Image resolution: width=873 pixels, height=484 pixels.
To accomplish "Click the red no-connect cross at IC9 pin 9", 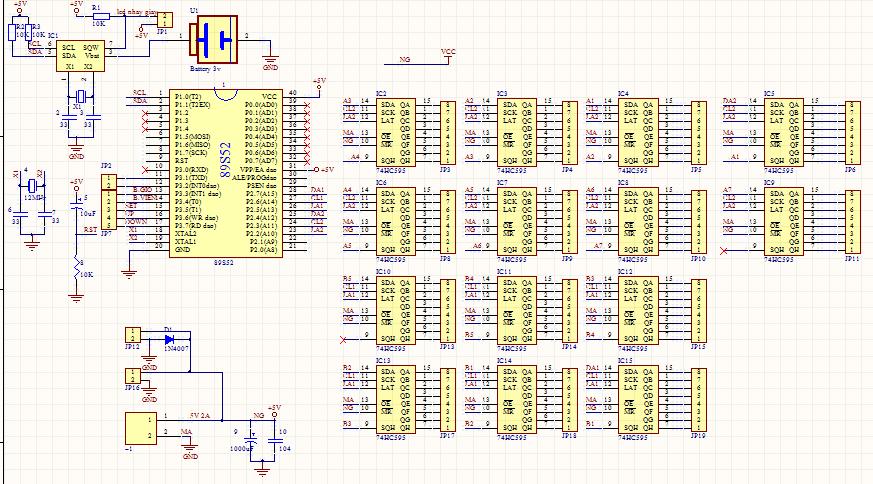I will pyautogui.click(x=723, y=251).
